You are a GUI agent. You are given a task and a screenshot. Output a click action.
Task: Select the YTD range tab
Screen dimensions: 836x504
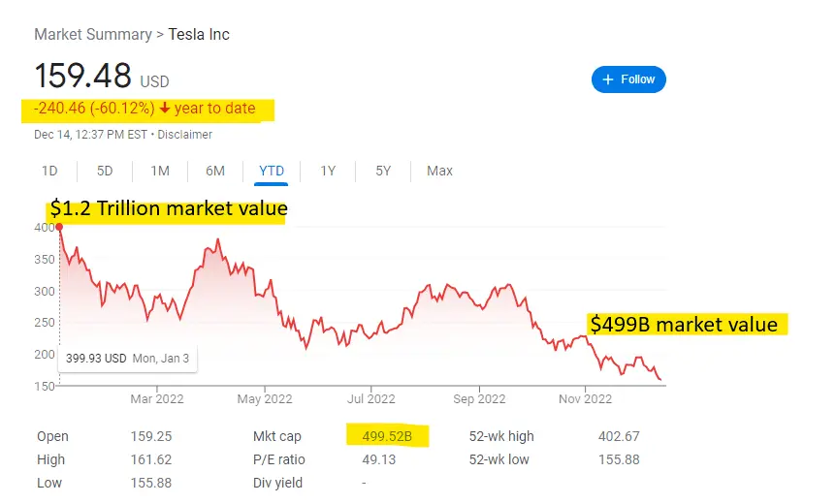click(272, 171)
